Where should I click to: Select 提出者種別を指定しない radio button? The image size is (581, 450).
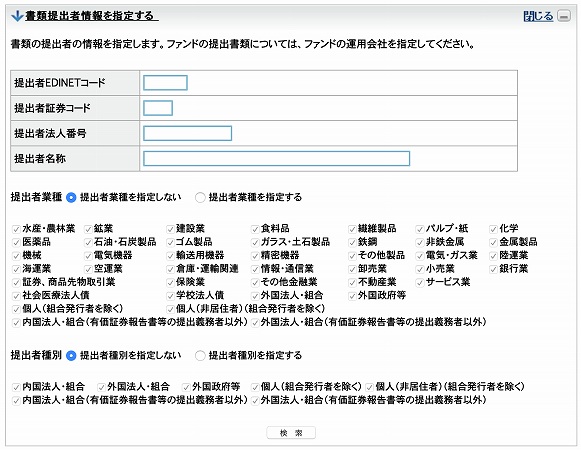(71, 355)
